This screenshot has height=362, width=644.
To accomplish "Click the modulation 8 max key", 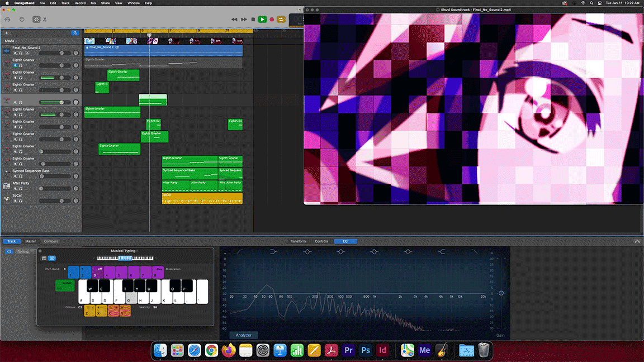I will click(x=158, y=272).
